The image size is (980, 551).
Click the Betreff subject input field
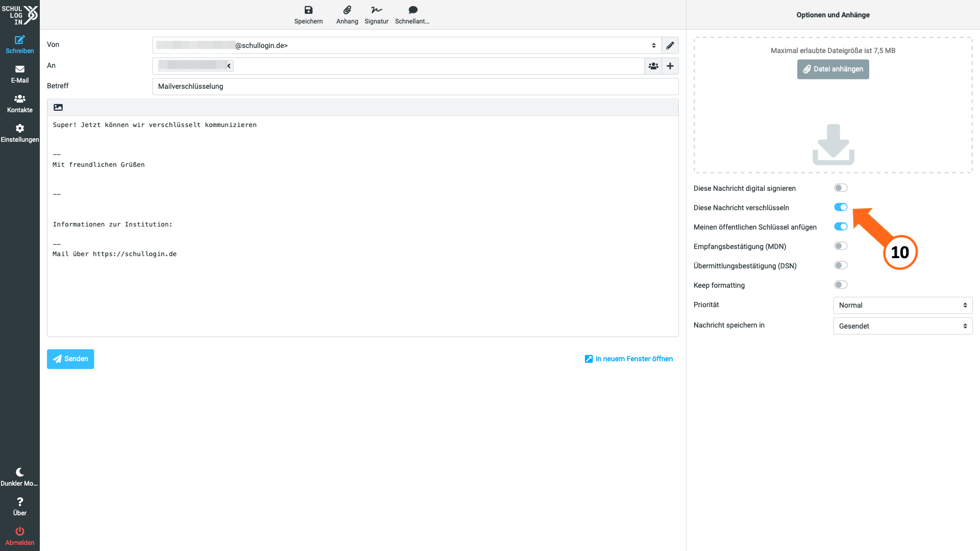(x=415, y=86)
